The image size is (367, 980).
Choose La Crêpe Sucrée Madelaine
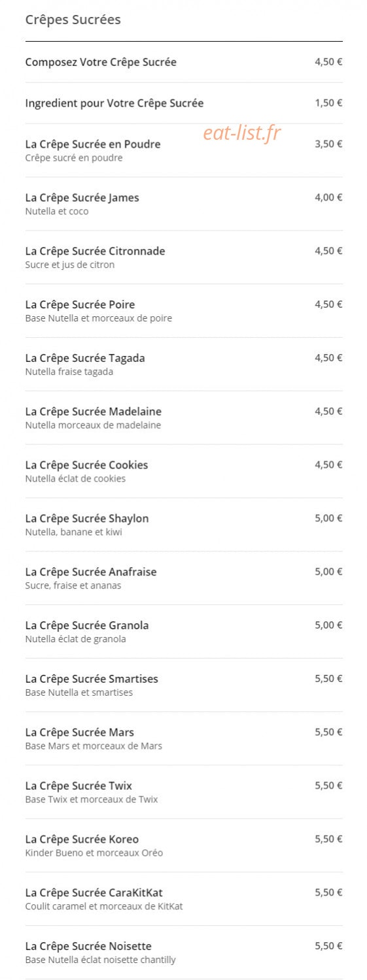pyautogui.click(x=184, y=418)
